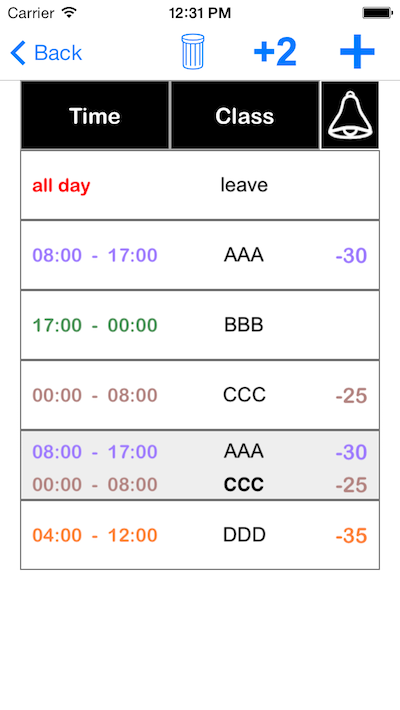Viewport: 400px width, 710px height.
Task: Select the DDD class row
Action: pyautogui.click(x=200, y=535)
